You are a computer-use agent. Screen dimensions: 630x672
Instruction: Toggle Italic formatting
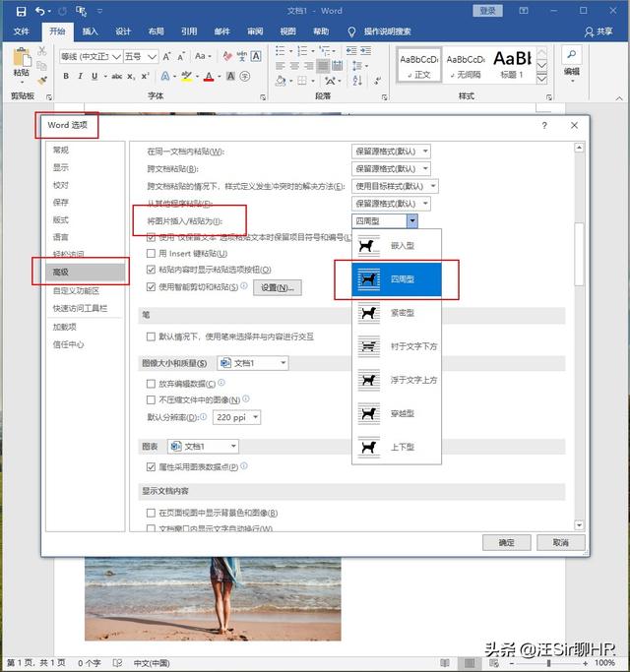pos(80,77)
